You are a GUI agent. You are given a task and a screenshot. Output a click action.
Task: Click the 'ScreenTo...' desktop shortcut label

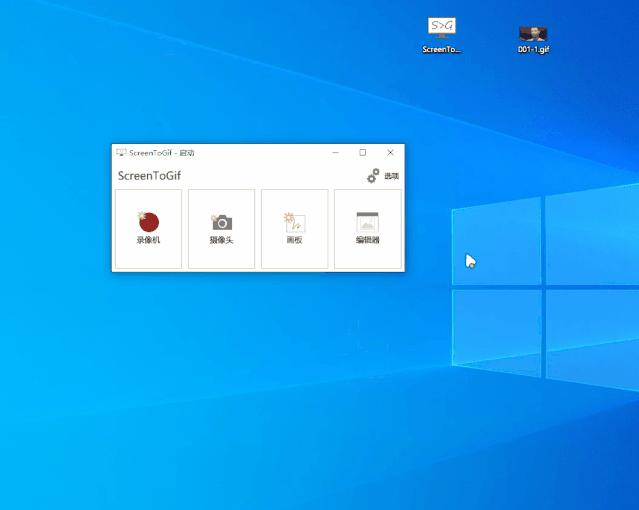coord(442,49)
